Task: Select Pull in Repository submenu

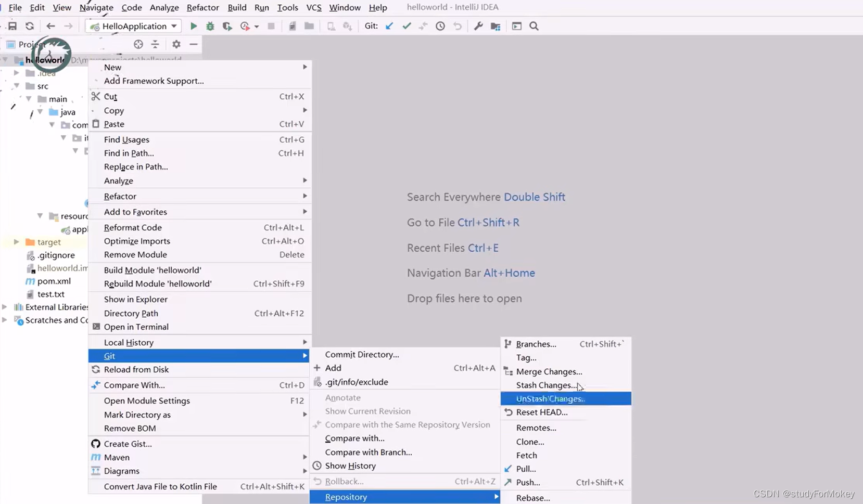Action: point(566,469)
